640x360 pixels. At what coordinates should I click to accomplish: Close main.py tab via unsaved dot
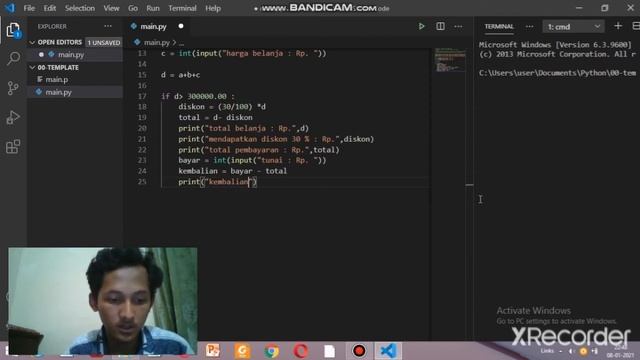181,26
